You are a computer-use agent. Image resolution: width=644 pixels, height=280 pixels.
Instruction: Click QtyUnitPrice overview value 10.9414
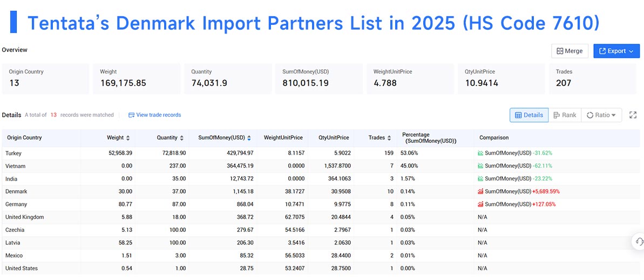click(x=482, y=83)
